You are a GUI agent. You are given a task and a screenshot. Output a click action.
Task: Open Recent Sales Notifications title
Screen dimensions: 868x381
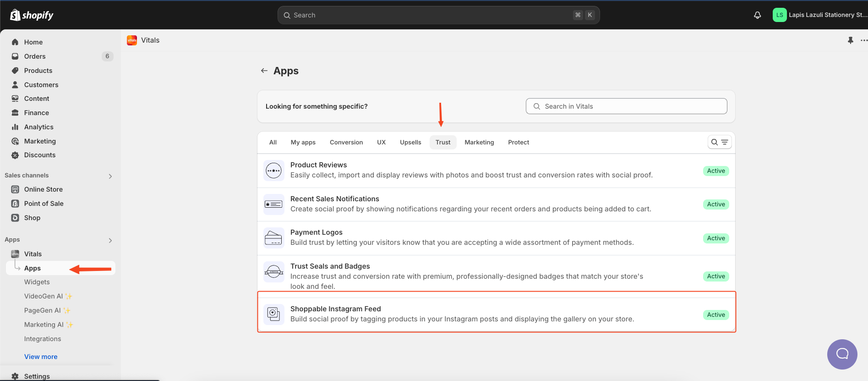click(335, 199)
